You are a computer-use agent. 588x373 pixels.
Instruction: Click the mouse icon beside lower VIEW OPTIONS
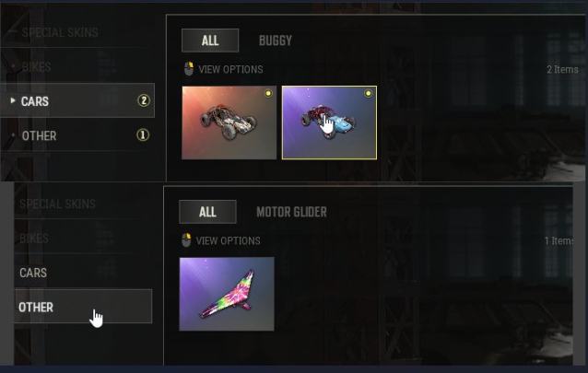(186, 240)
